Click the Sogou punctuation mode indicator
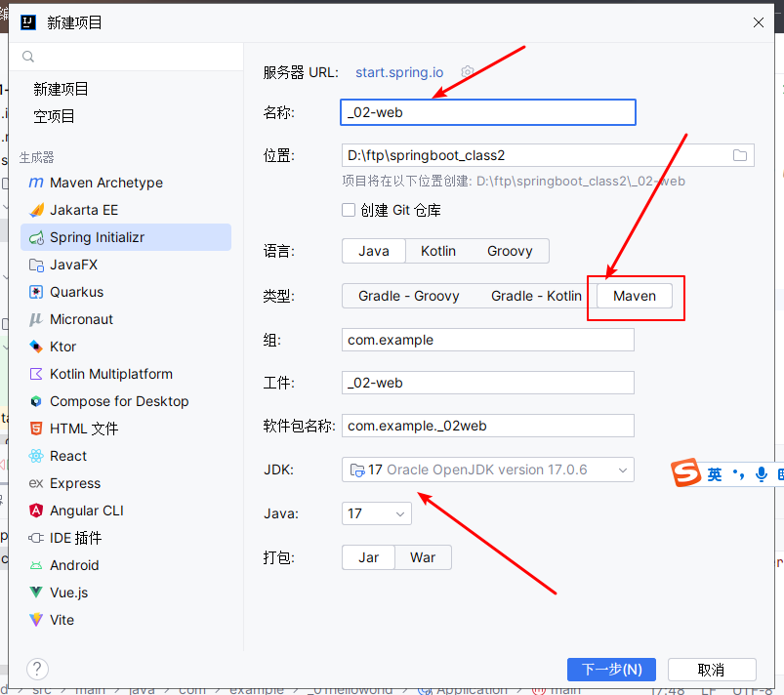The image size is (784, 695). point(738,473)
